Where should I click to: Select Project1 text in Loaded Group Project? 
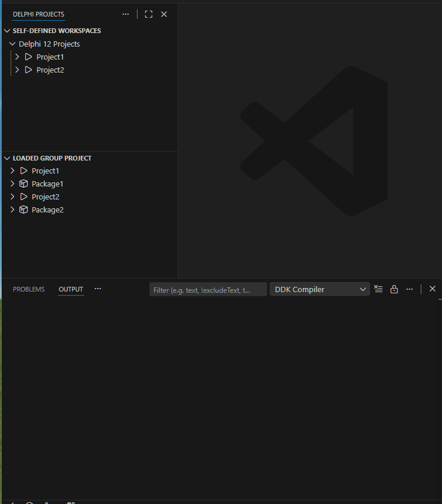coord(45,171)
